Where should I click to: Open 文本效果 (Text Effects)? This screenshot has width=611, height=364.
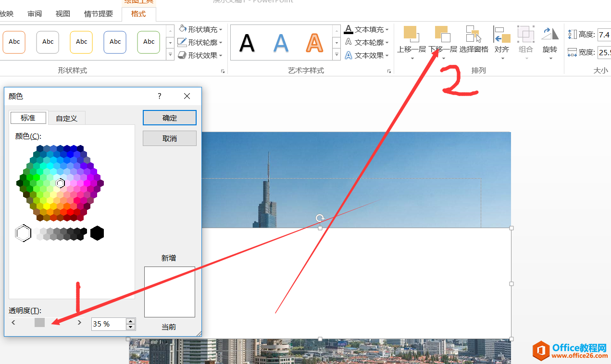(x=367, y=54)
